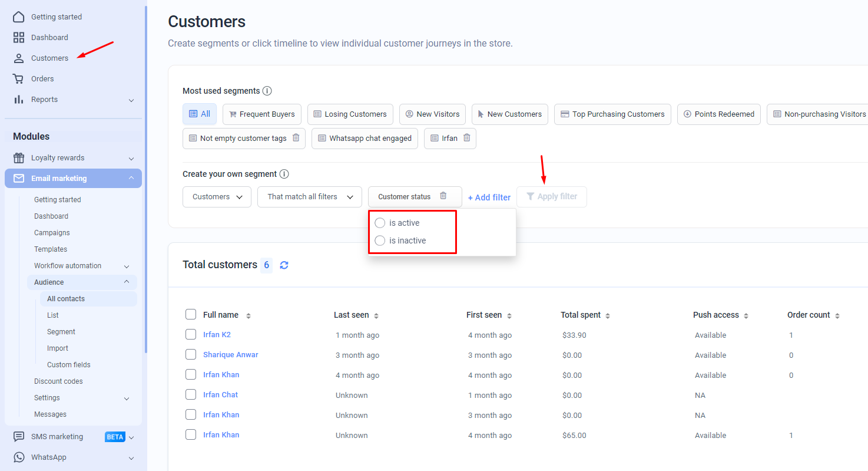
Task: Open Discount codes in sidebar
Action: 58,381
